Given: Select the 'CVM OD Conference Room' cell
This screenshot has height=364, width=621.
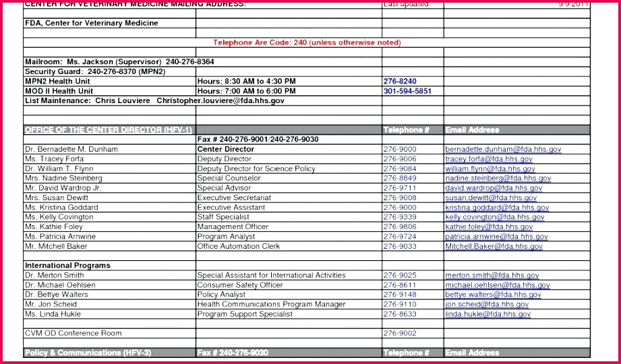Looking at the screenshot, I should pos(110,334).
